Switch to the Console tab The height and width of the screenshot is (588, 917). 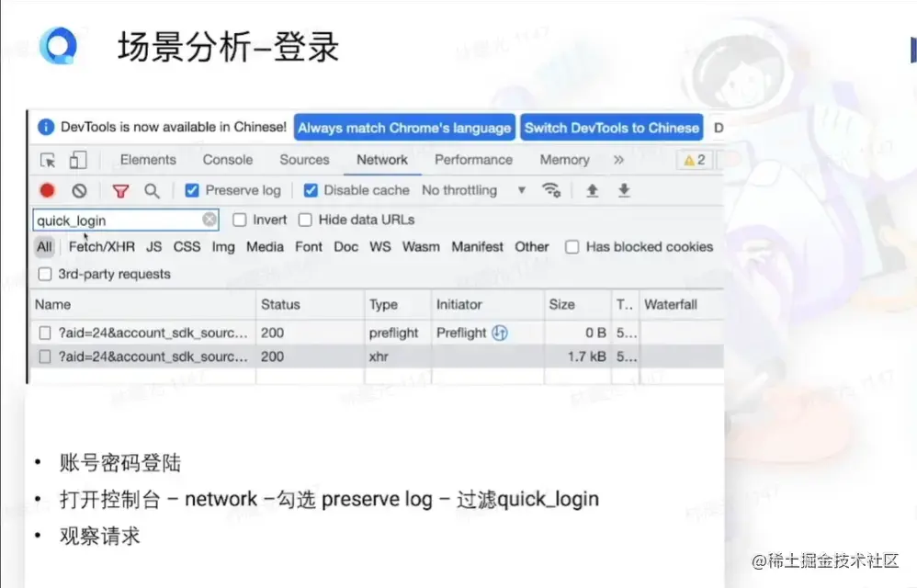click(227, 159)
